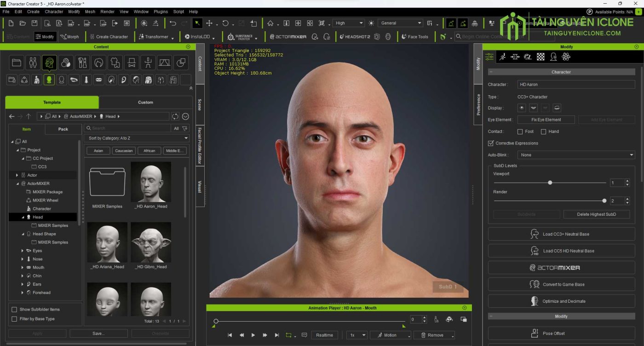Click the Fix Eye Element button

546,120
